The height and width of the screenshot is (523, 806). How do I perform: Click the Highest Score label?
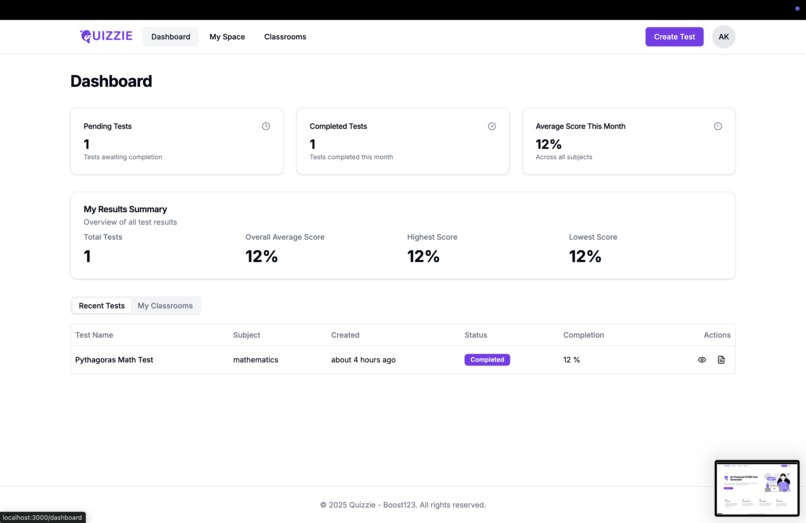tap(432, 237)
